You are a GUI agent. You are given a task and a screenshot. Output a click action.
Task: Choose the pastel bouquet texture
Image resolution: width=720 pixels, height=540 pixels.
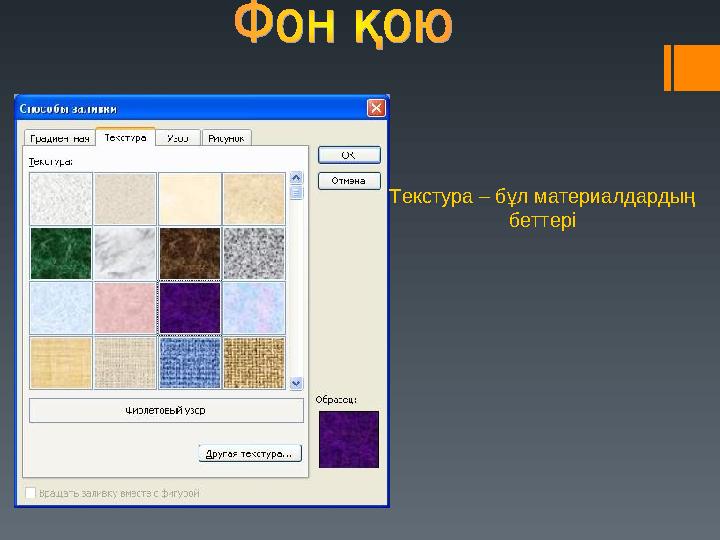pyautogui.click(x=254, y=308)
